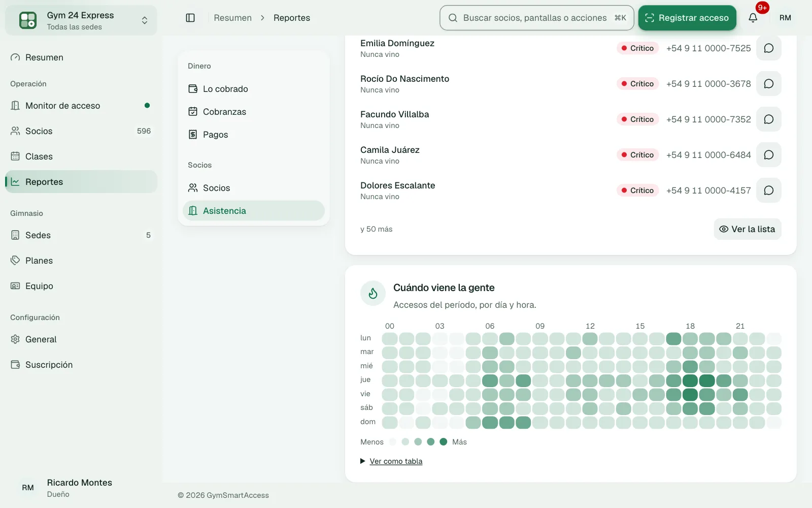
Task: Open message icon for Dolores Escalante
Action: [x=769, y=190]
